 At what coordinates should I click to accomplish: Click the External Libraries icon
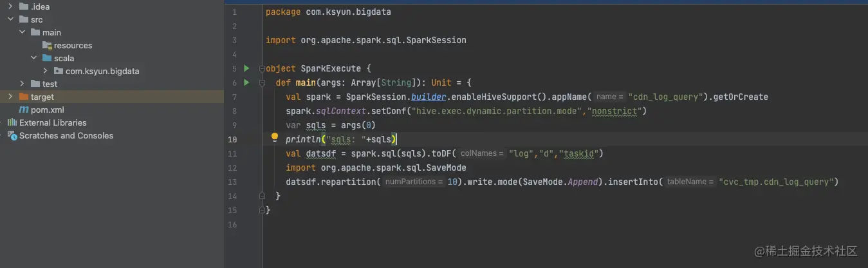coord(12,122)
